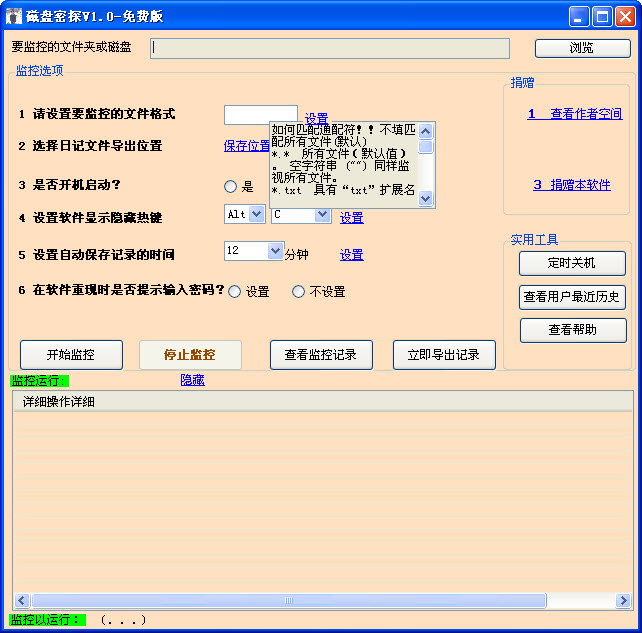
Task: Expand the Alt hotkey modifier dropdown
Action: coord(256,215)
